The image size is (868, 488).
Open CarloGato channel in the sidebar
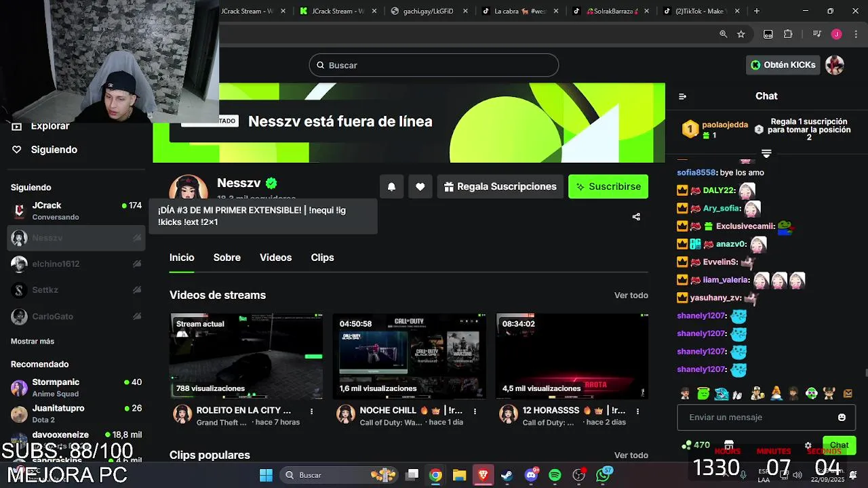click(77, 317)
